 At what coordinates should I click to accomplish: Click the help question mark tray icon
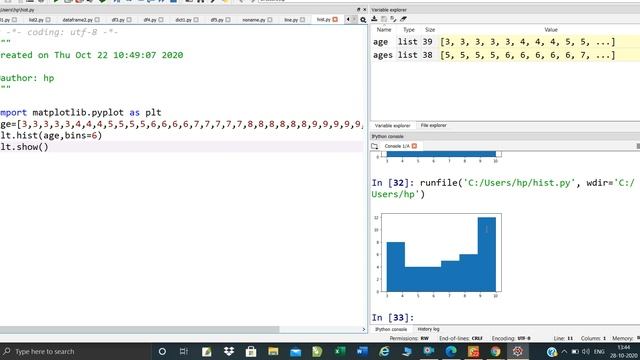click(551, 351)
